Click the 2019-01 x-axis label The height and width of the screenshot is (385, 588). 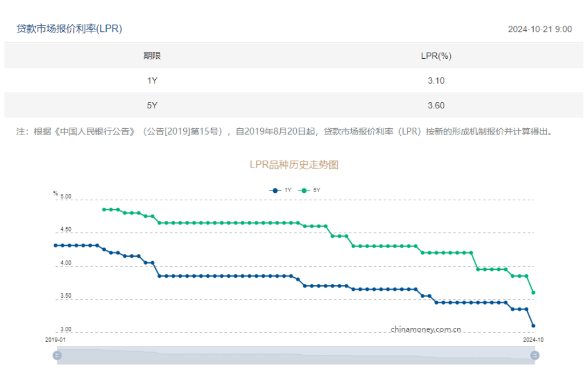coord(55,340)
